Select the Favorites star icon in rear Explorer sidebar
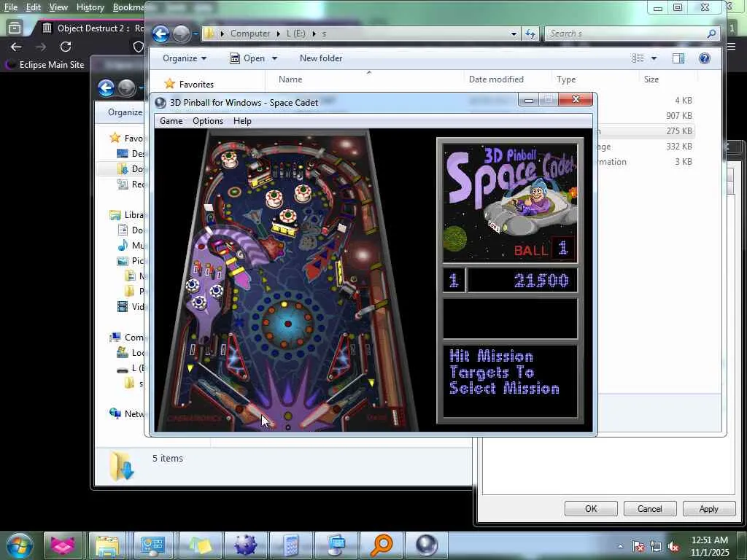 [115, 138]
